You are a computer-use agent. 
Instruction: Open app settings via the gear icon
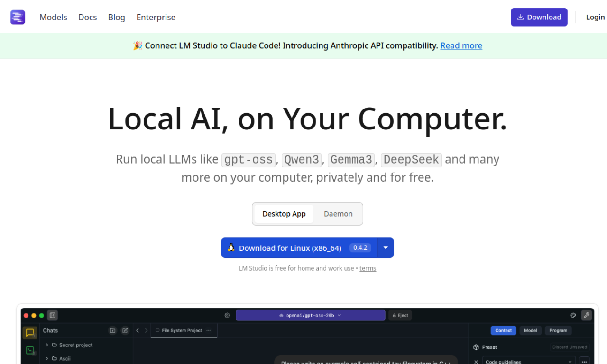click(227, 315)
